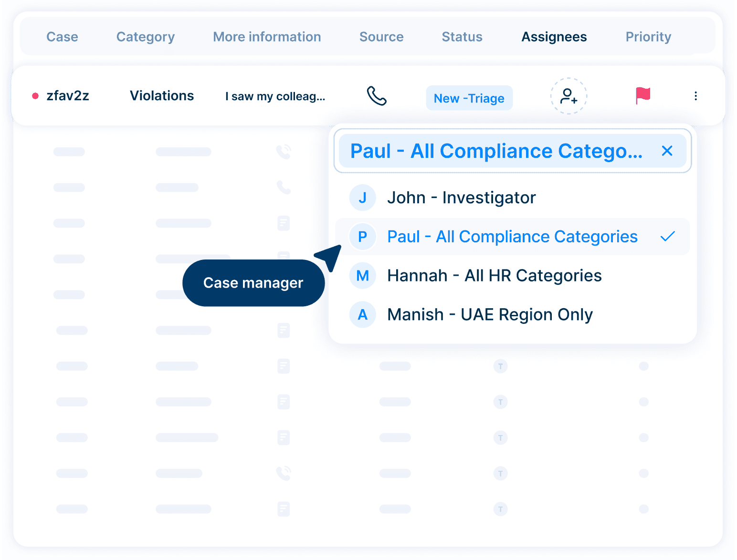Select John - Investigator as assignee
The height and width of the screenshot is (560, 737).
click(461, 197)
